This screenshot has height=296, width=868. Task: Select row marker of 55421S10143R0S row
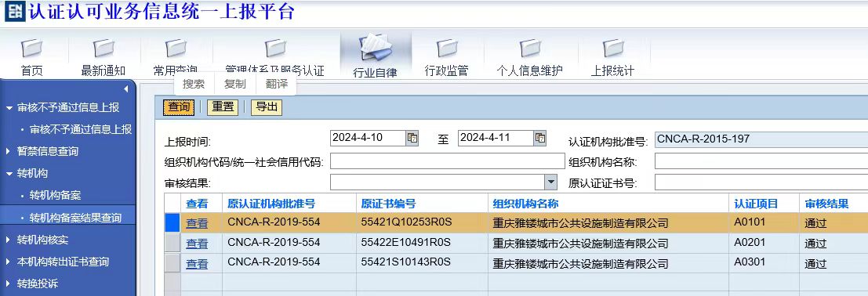click(x=173, y=263)
